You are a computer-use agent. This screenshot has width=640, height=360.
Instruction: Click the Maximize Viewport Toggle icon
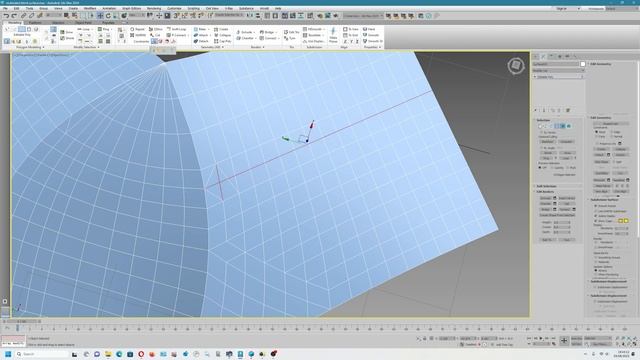pyautogui.click(x=635, y=344)
